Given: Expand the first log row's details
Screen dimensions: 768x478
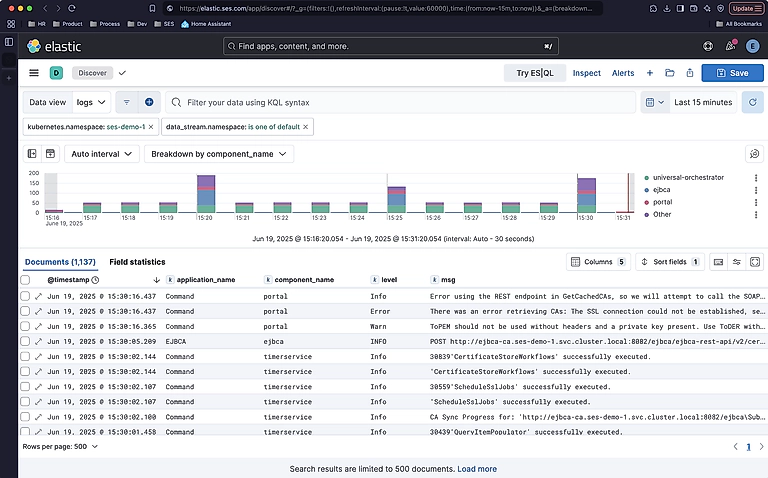Looking at the screenshot, I should pyautogui.click(x=39, y=297).
